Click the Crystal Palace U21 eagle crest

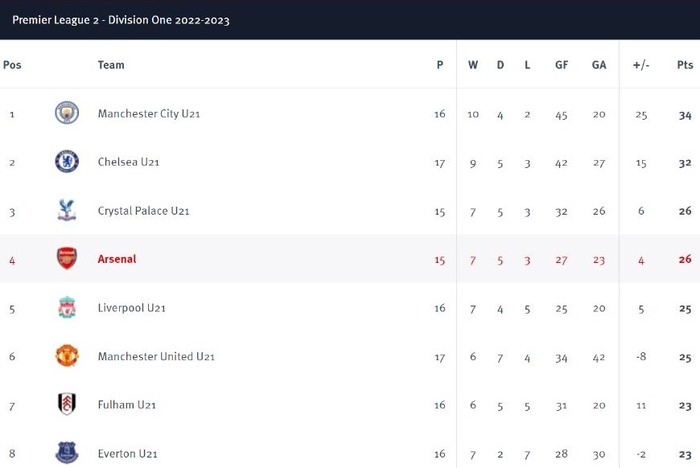[67, 210]
